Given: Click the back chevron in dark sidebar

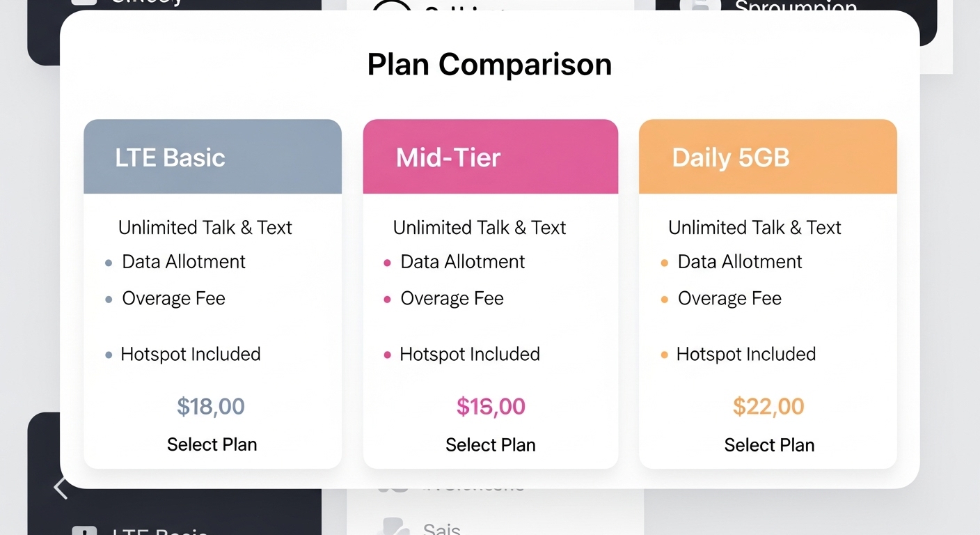Looking at the screenshot, I should 61,488.
